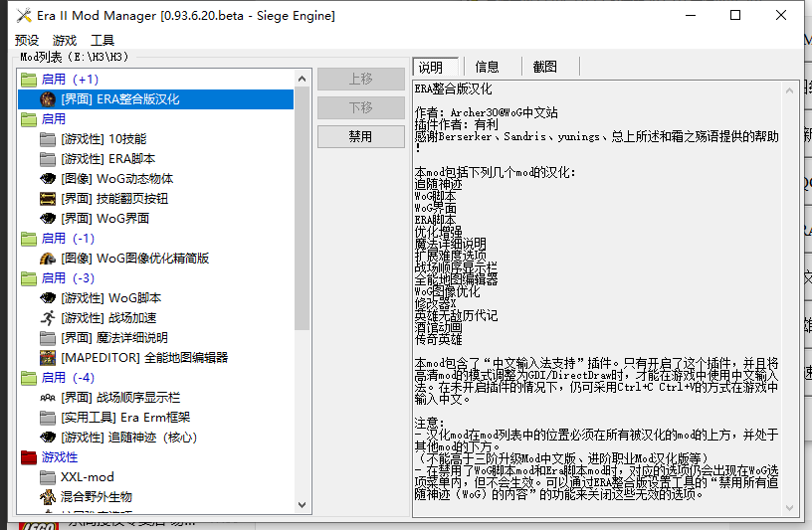The image size is (812, 530).
Task: Switch to the 信息 tab
Action: point(487,68)
